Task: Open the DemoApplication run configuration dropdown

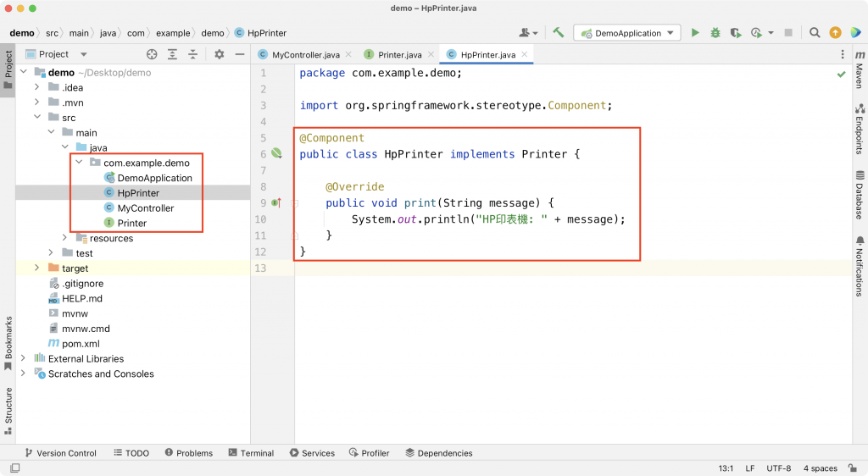Action: click(626, 33)
